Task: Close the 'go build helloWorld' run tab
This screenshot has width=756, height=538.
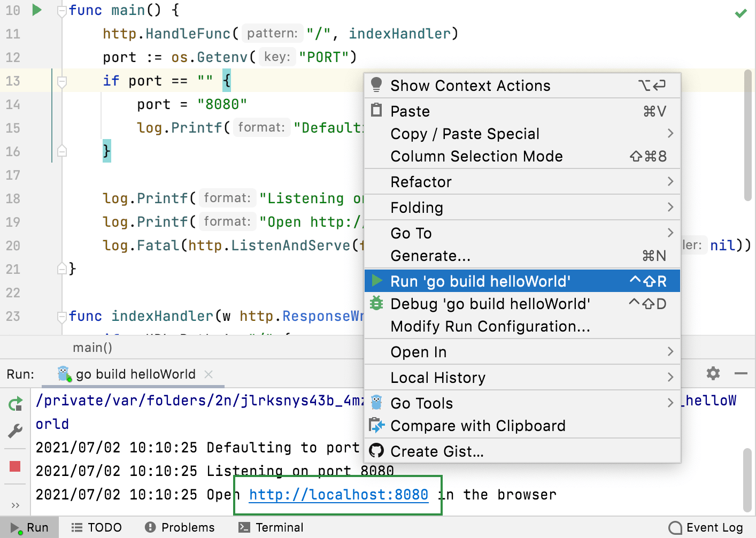Action: point(208,374)
